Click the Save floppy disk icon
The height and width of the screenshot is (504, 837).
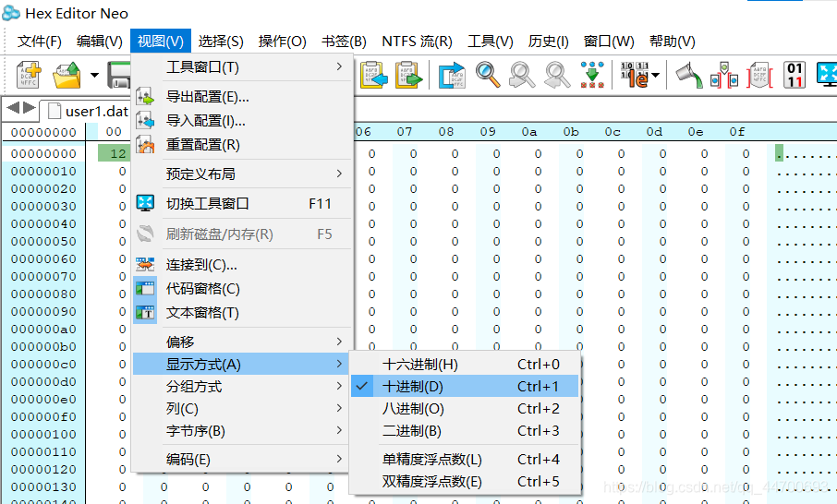119,75
